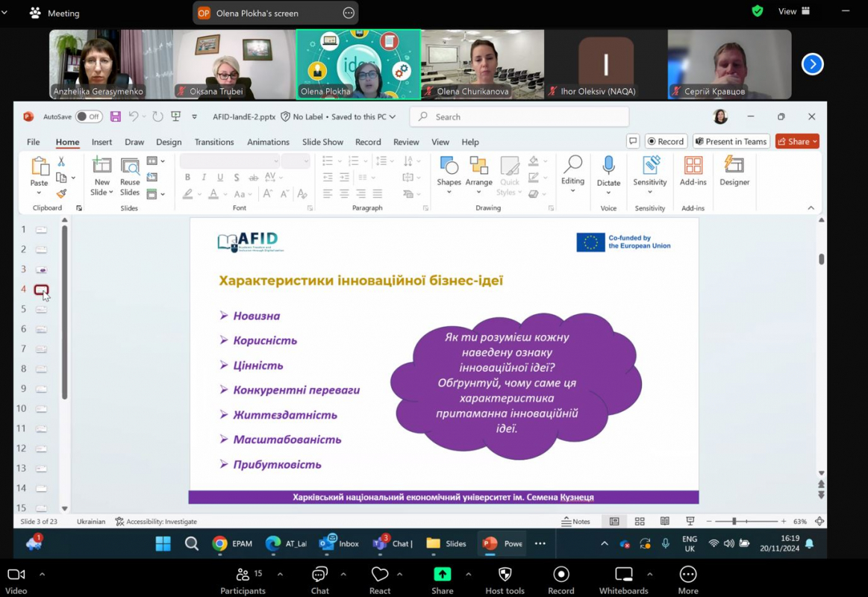868x597 pixels.
Task: Open the Sensitivity dropdown
Action: pyautogui.click(x=649, y=192)
